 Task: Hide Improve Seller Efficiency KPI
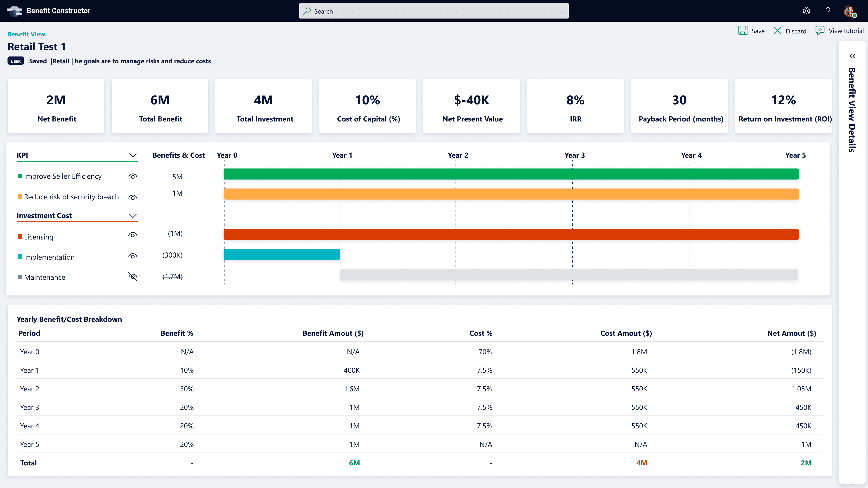tap(133, 176)
